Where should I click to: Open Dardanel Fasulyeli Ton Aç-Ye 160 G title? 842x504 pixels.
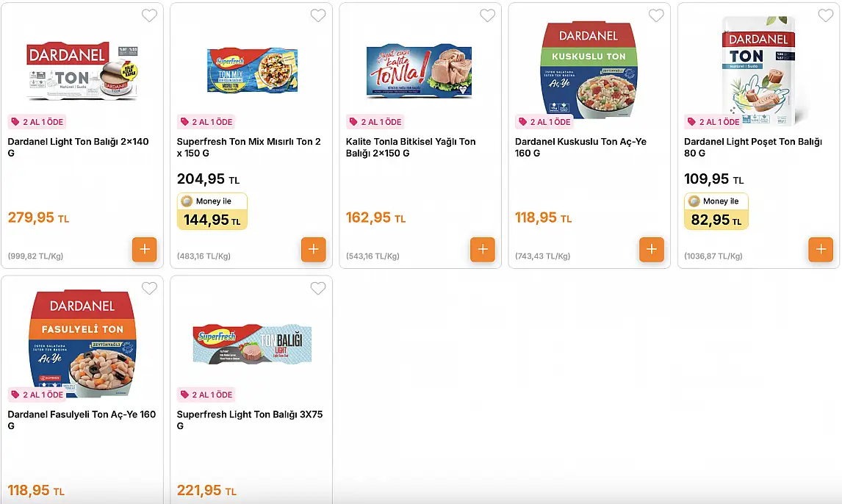coord(82,420)
